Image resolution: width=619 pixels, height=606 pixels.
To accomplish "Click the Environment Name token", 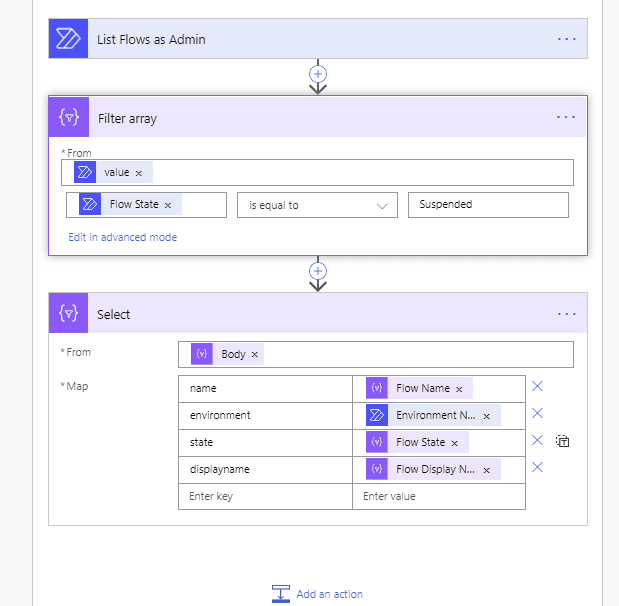I will 433,415.
